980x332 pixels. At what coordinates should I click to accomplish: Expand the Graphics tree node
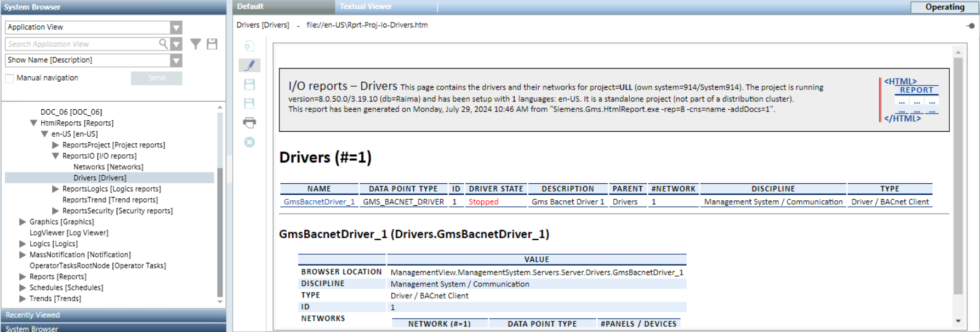point(22,222)
